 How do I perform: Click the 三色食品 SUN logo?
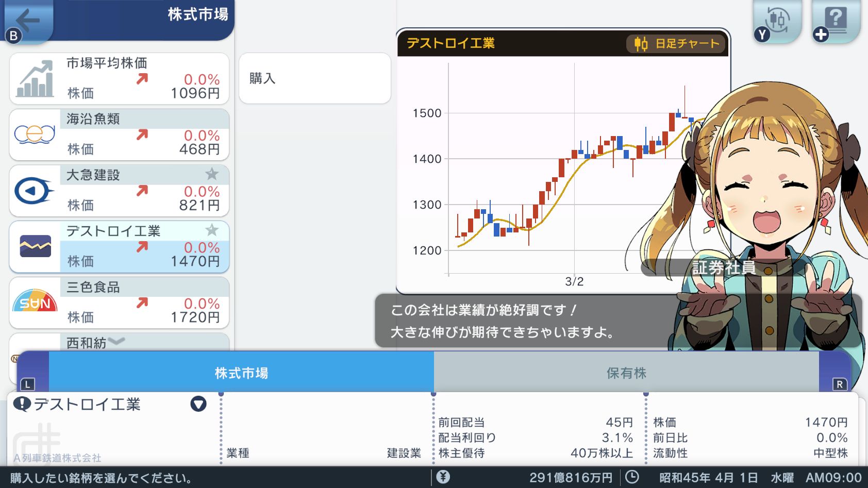35,302
